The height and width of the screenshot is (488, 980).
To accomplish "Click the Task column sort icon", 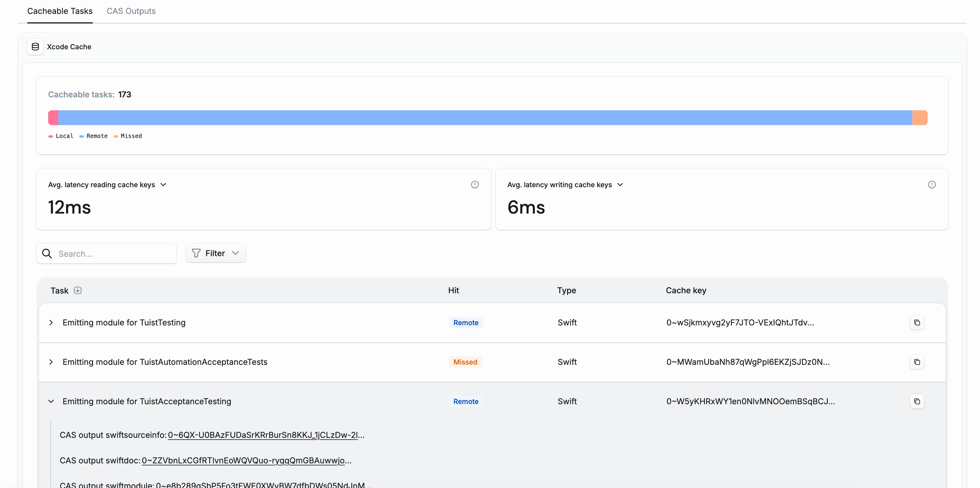I will pyautogui.click(x=78, y=290).
